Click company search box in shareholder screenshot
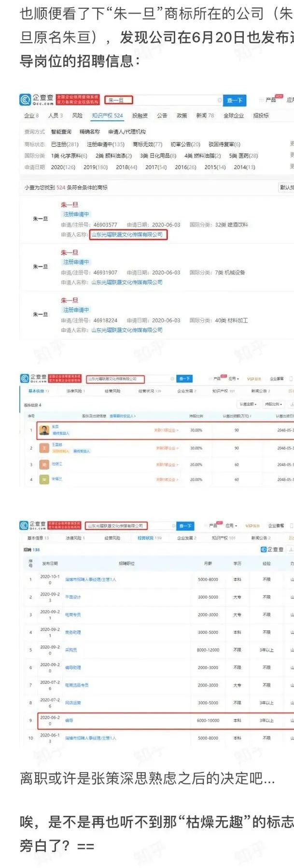 point(130,379)
